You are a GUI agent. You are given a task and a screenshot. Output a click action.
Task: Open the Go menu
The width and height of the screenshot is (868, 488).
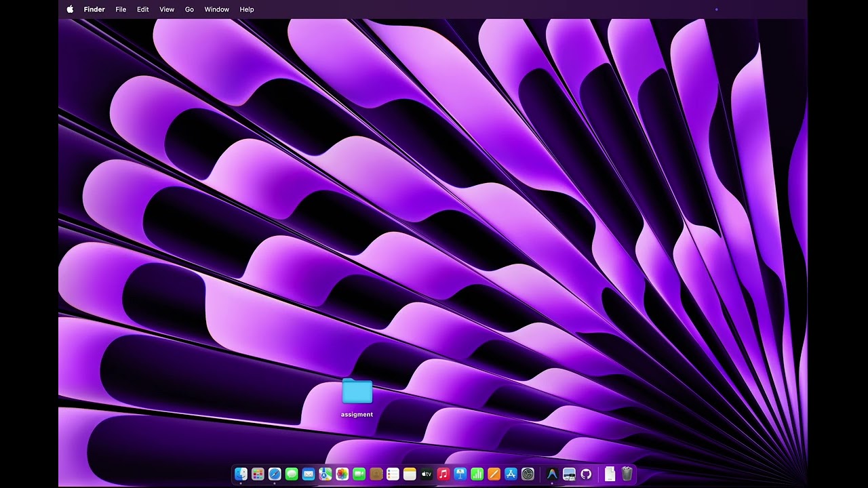189,9
